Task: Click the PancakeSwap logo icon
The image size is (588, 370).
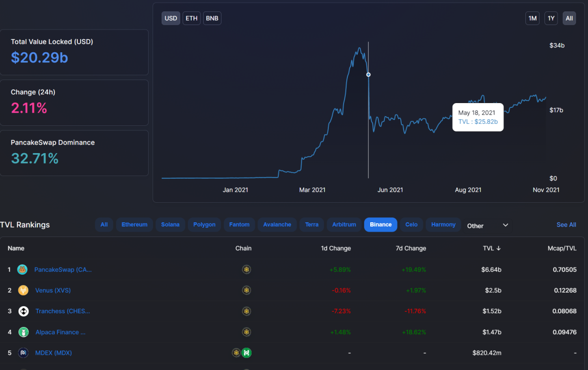Action: click(x=22, y=269)
